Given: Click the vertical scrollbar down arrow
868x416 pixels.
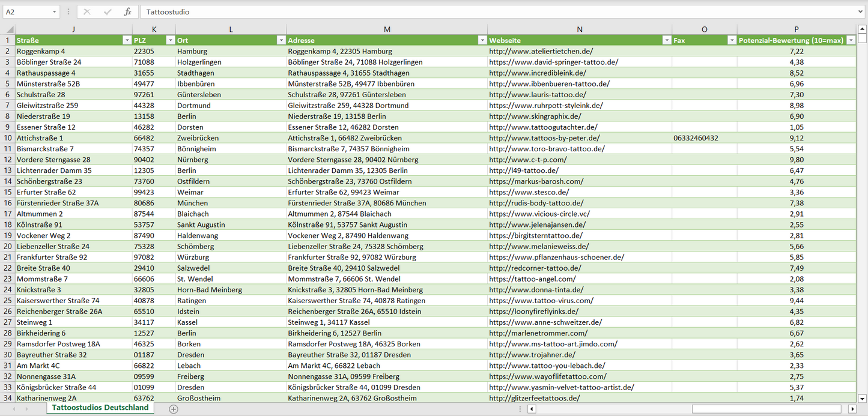Looking at the screenshot, I should point(863,397).
